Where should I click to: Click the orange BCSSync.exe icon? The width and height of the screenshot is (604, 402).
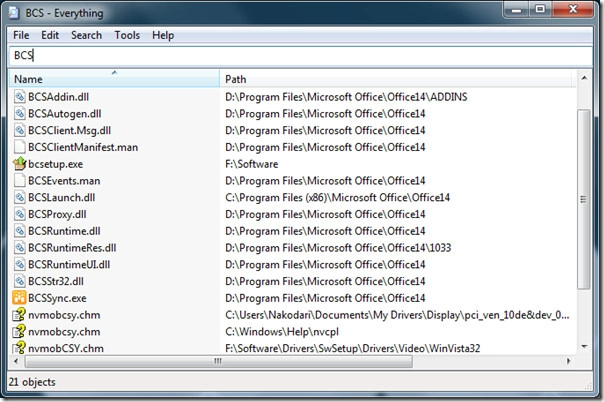20,298
